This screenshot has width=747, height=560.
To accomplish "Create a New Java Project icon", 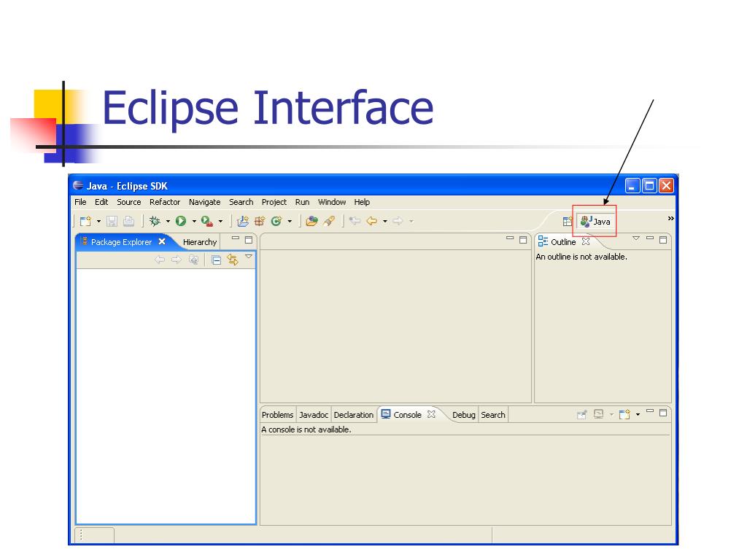I will tap(243, 221).
